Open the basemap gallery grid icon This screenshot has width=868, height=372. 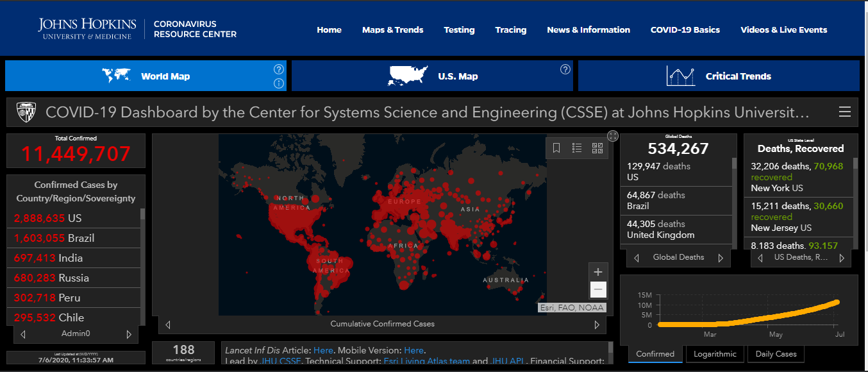pos(597,148)
